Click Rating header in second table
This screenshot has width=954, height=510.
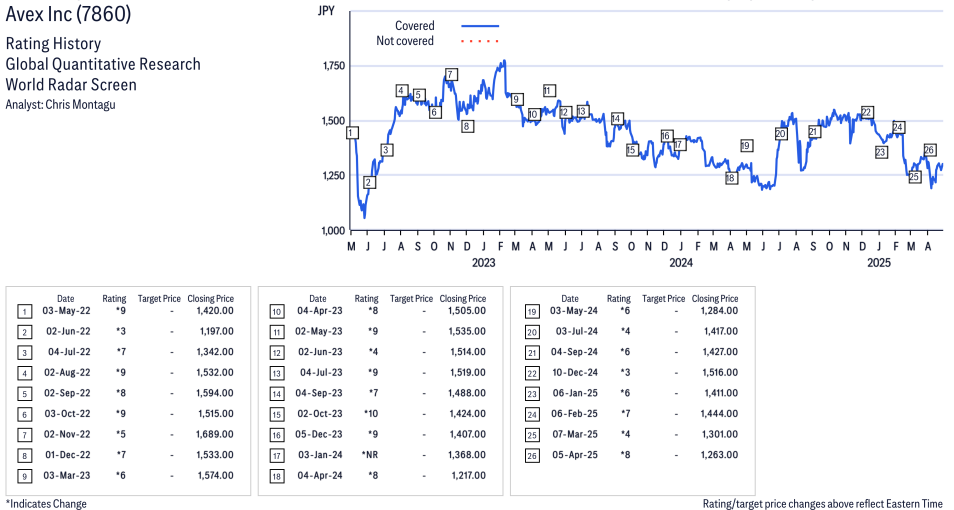click(366, 299)
